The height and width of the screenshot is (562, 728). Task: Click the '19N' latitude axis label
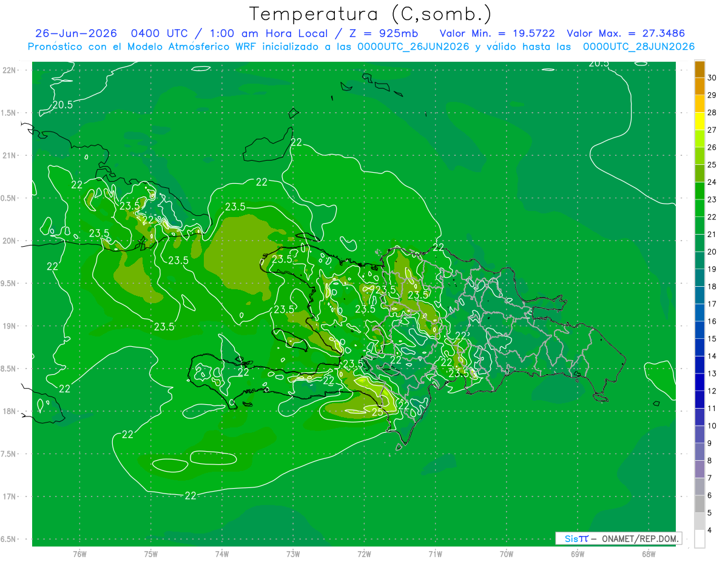(10, 326)
